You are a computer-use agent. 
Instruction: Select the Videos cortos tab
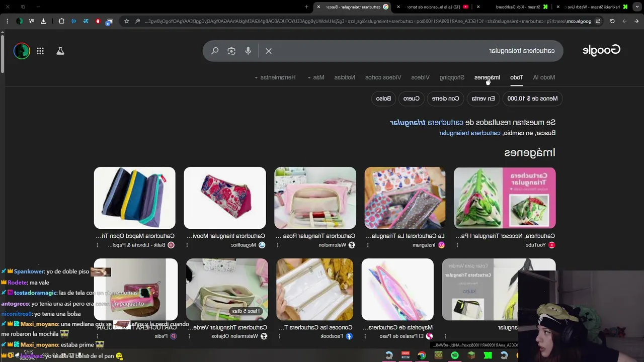pyautogui.click(x=383, y=77)
